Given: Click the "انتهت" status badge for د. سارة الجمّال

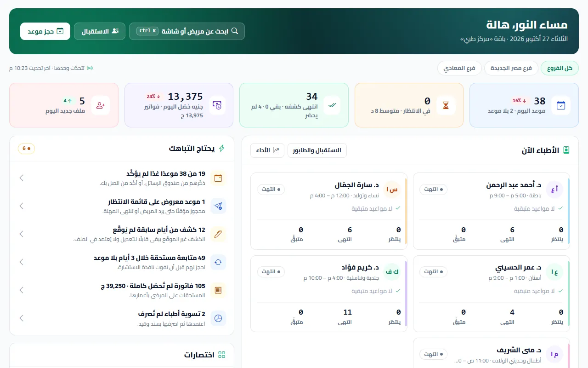Looking at the screenshot, I should (271, 190).
